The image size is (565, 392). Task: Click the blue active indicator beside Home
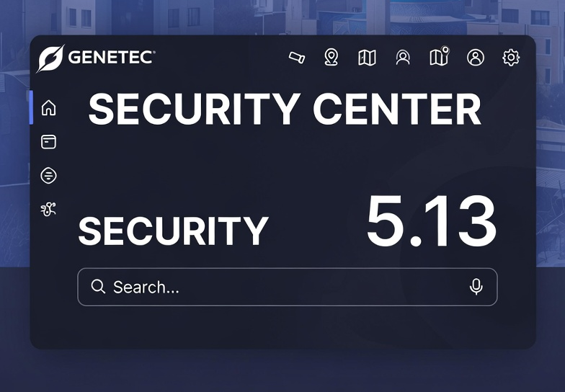31,107
